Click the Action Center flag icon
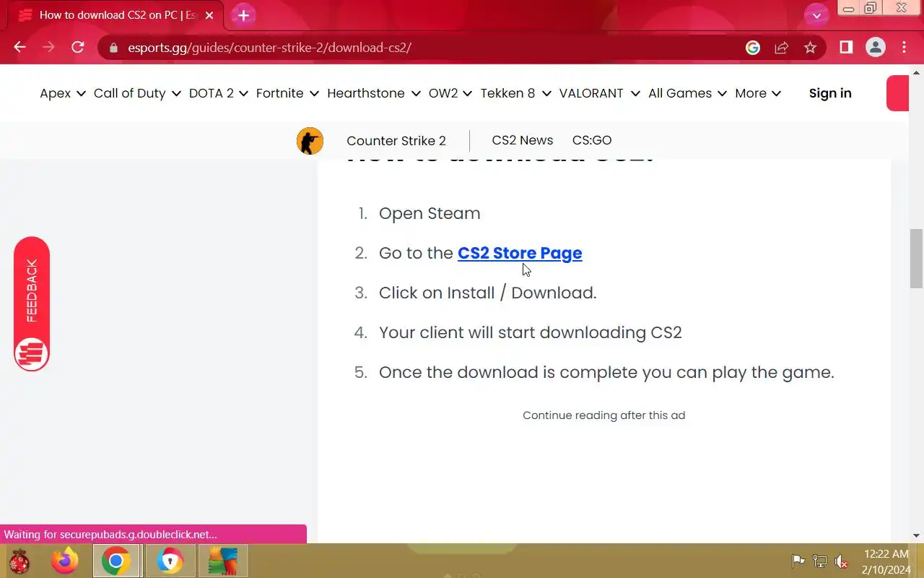Image resolution: width=924 pixels, height=578 pixels. 798,561
